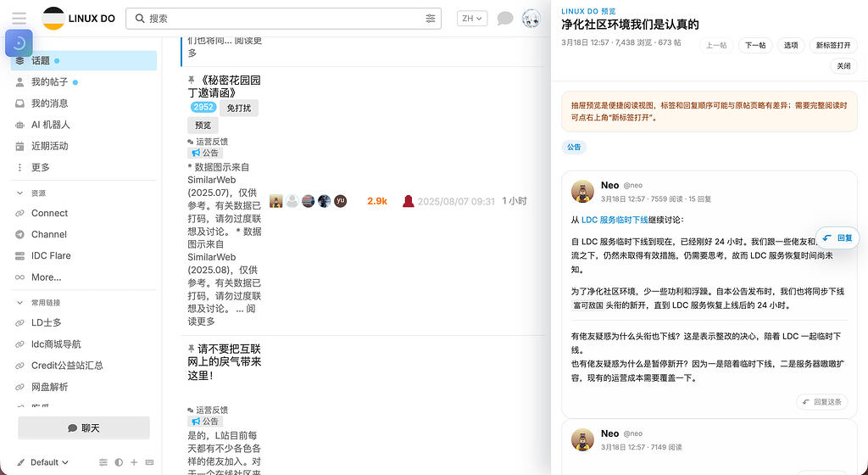The image size is (868, 475).
Task: Open 话题 in the sidebar
Action: 84,60
